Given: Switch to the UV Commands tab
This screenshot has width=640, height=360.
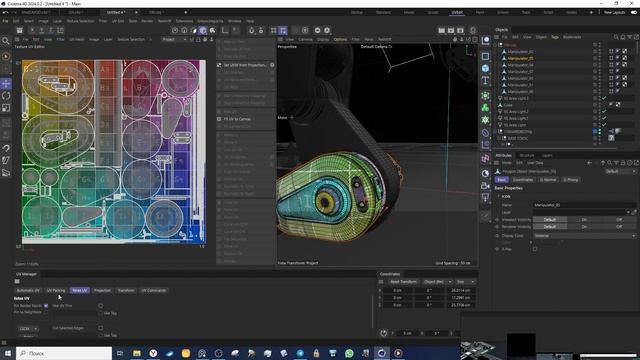Looking at the screenshot, I should click(x=153, y=291).
